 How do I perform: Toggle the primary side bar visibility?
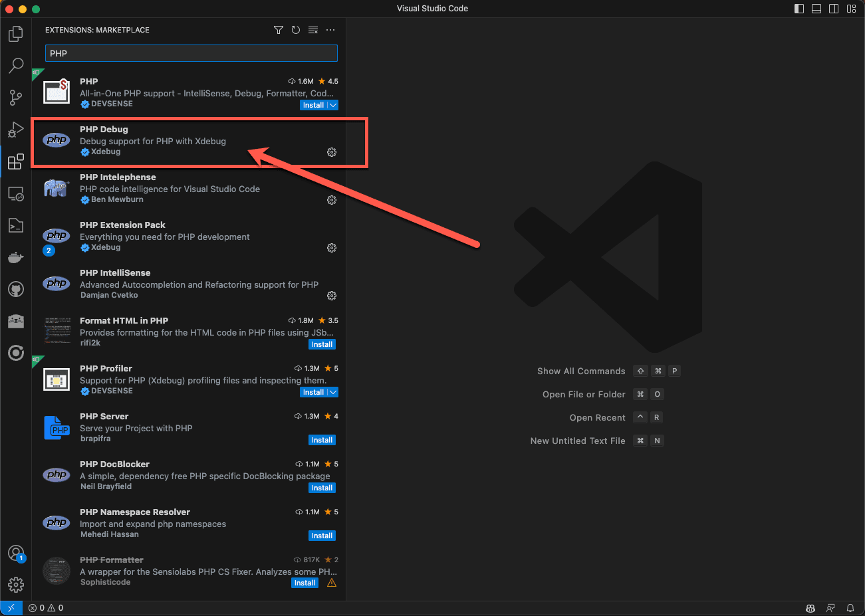(799, 9)
